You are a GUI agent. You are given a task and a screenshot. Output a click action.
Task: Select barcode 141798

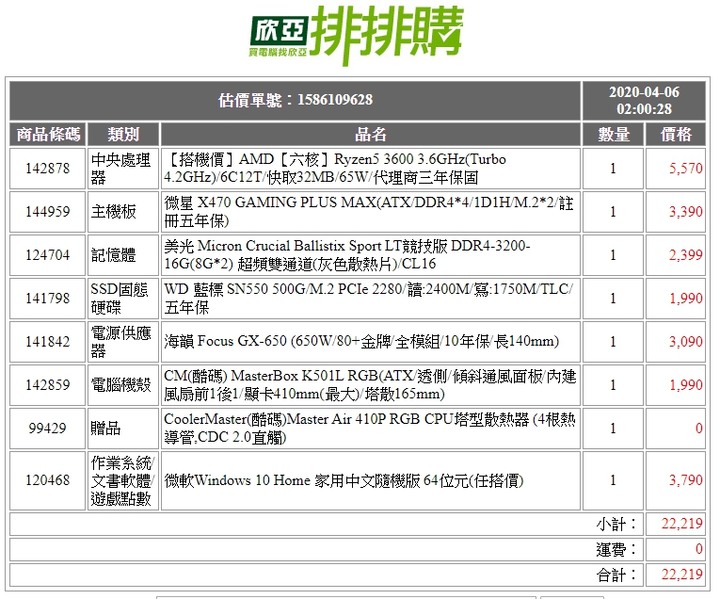(48, 298)
